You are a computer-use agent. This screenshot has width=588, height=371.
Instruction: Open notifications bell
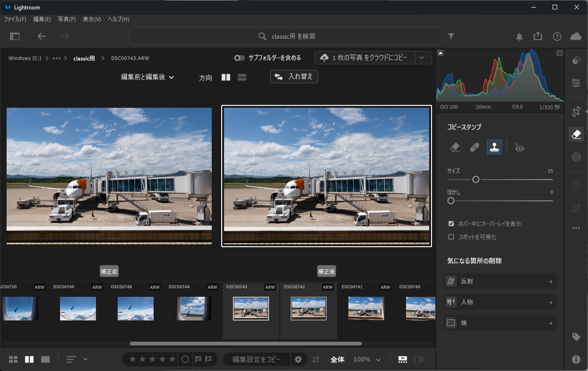point(519,36)
